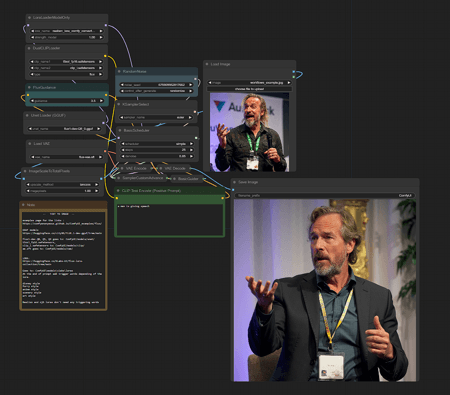Click the FluxGuidance node title bar
The image size is (450, 395).
click(x=67, y=87)
